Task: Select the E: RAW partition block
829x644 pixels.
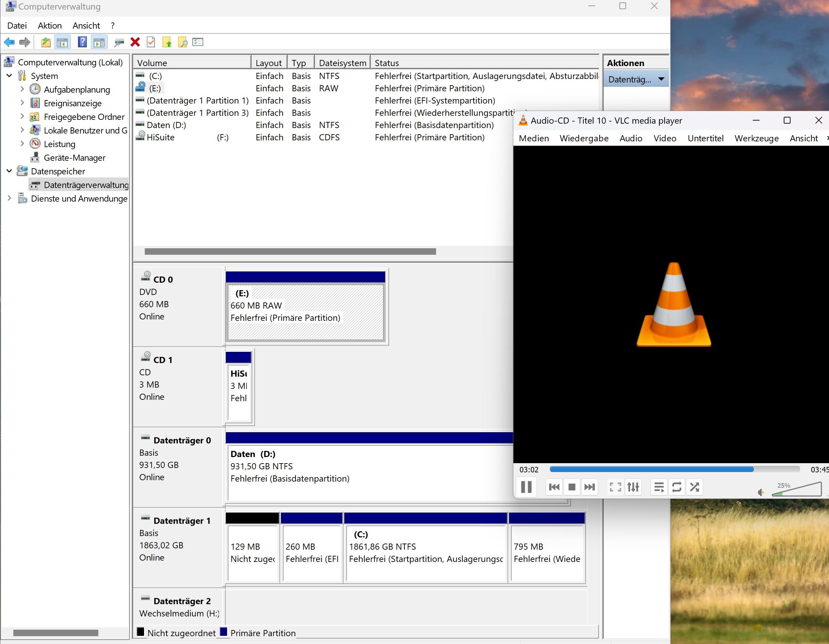Action: [305, 311]
